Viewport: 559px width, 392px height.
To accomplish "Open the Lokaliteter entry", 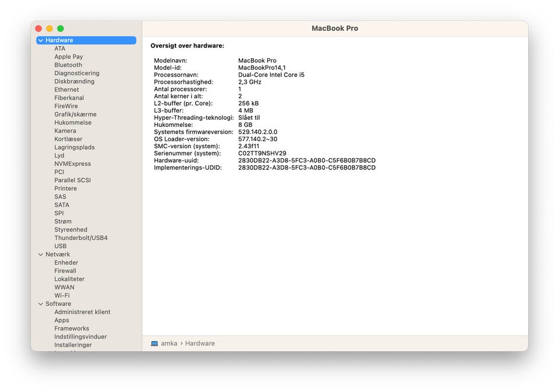I will [69, 279].
